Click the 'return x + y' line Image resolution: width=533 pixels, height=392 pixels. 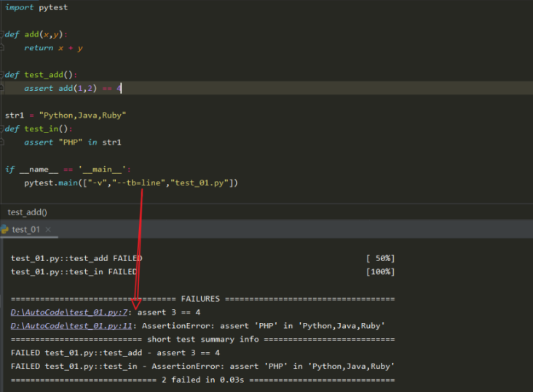coord(53,48)
